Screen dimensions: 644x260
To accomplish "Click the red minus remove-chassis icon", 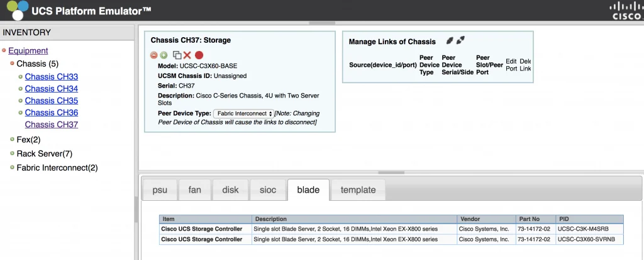I will point(153,55).
